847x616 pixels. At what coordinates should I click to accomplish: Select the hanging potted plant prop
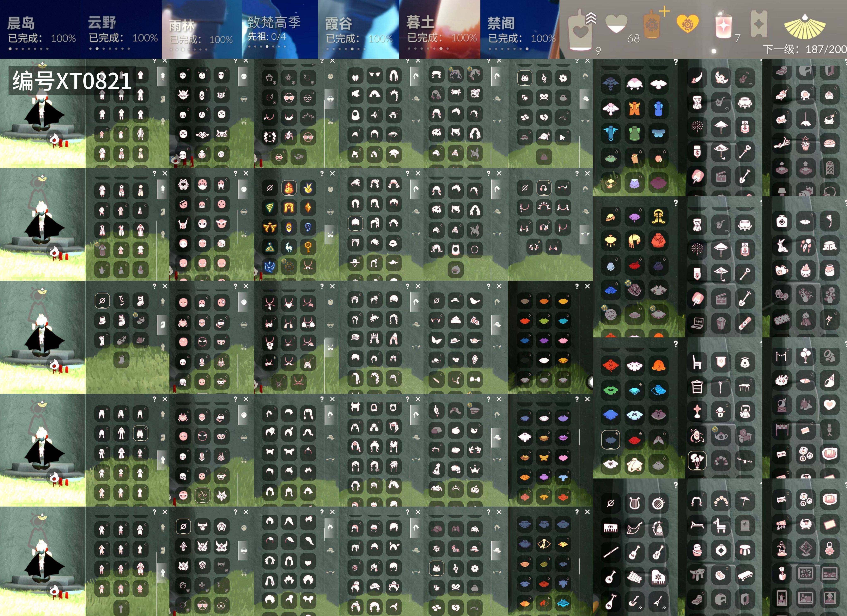click(806, 144)
